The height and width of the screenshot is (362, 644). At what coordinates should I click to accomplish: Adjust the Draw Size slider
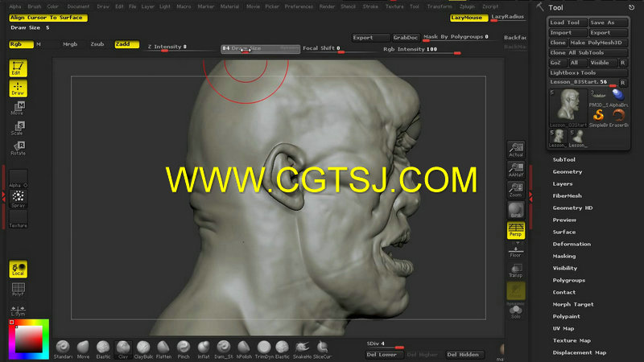[x=260, y=49]
